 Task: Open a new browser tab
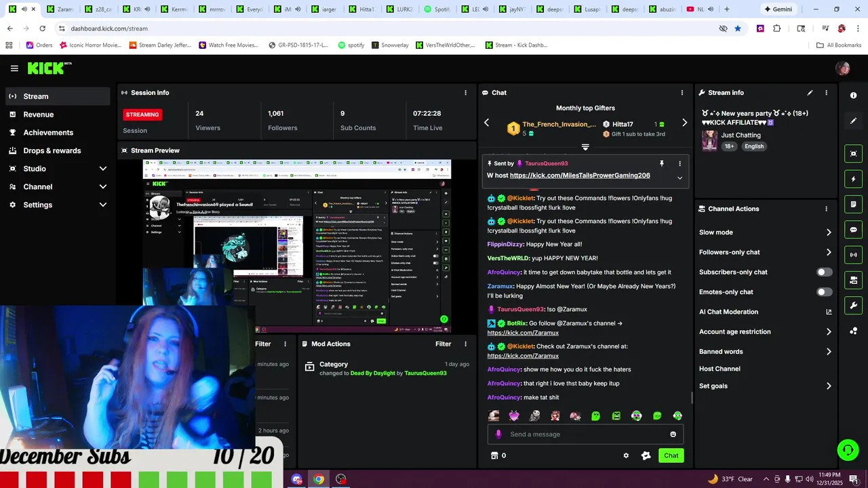point(727,9)
